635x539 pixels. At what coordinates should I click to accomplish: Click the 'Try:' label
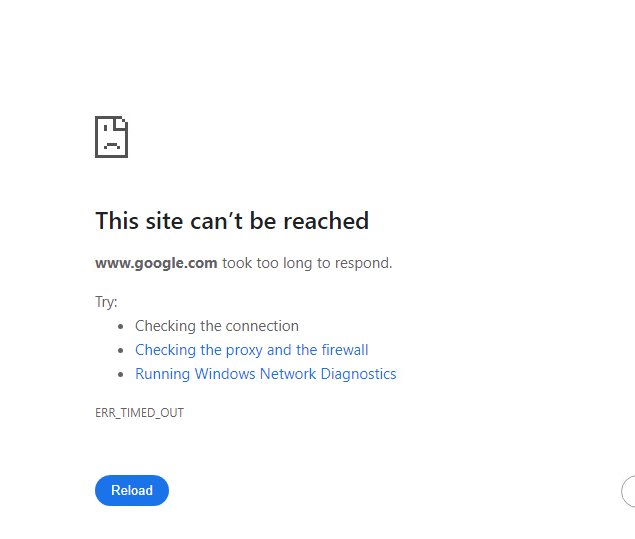106,302
